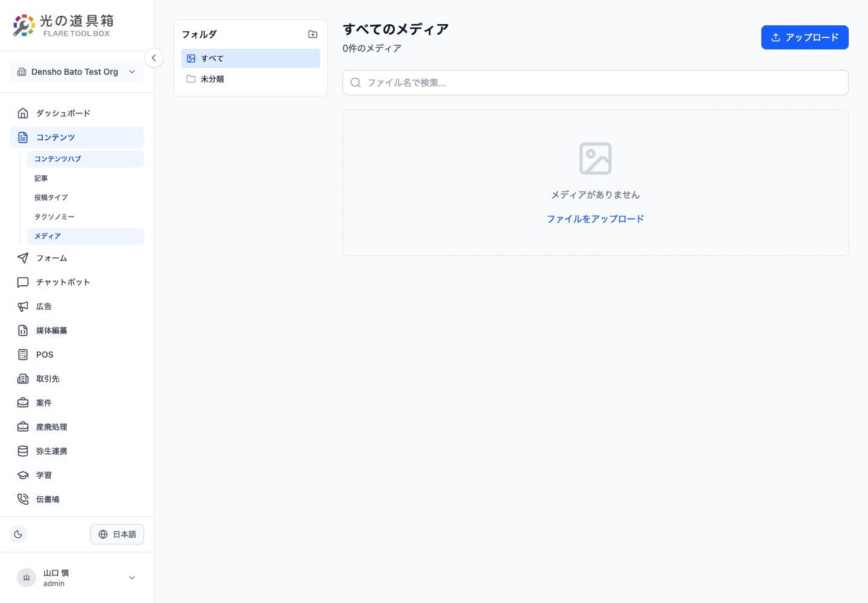
Task: Click the 山 user avatar
Action: pos(27,578)
